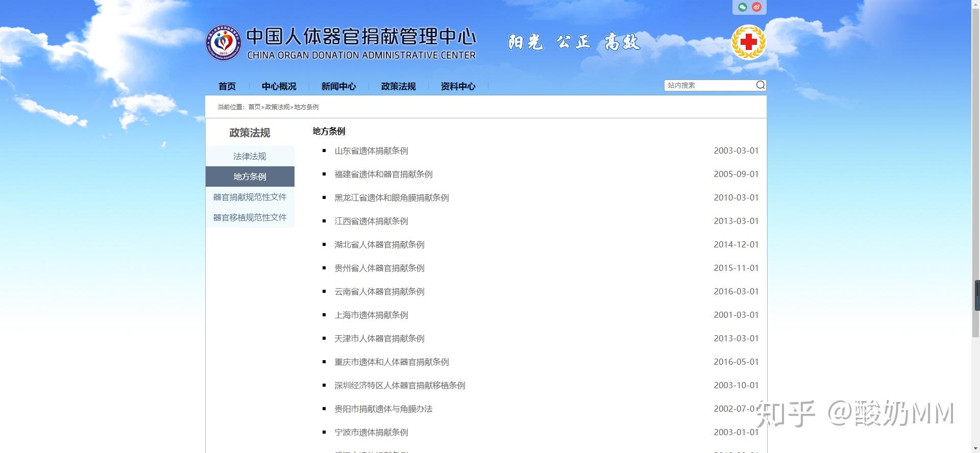Click the WeChat icon at the top right

click(743, 7)
